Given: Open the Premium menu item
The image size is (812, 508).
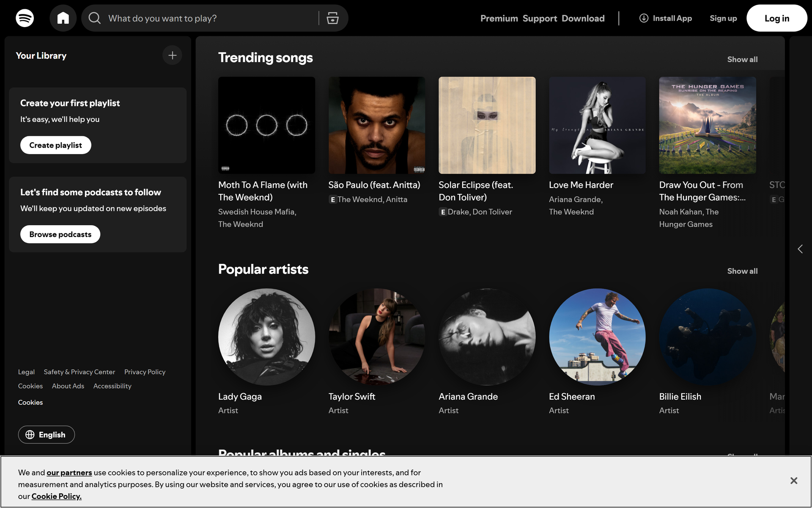Looking at the screenshot, I should [x=499, y=18].
